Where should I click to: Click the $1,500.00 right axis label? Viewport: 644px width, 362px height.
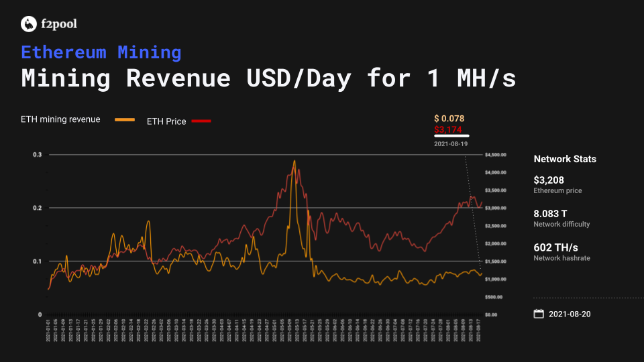click(495, 261)
